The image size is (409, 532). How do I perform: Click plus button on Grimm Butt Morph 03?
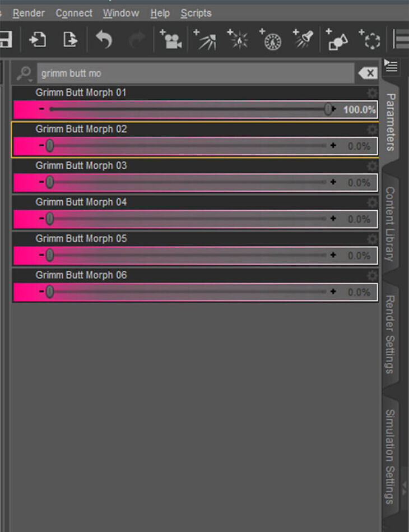(x=333, y=182)
